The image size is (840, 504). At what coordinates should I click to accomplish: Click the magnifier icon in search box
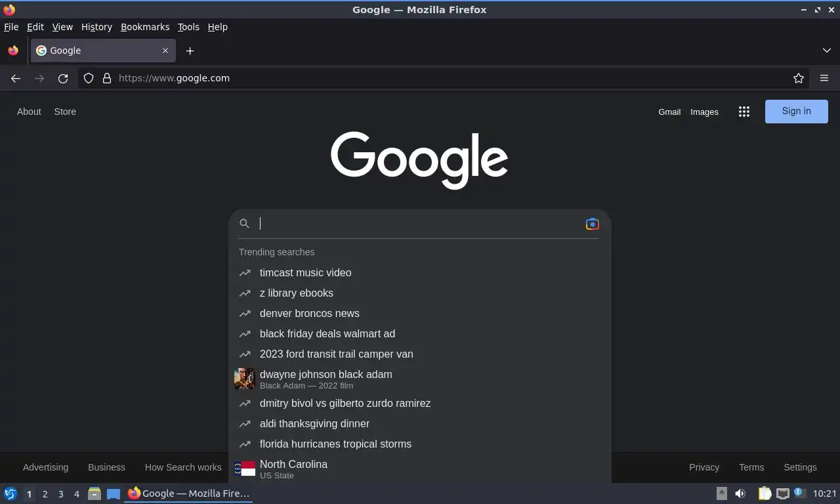pos(244,224)
